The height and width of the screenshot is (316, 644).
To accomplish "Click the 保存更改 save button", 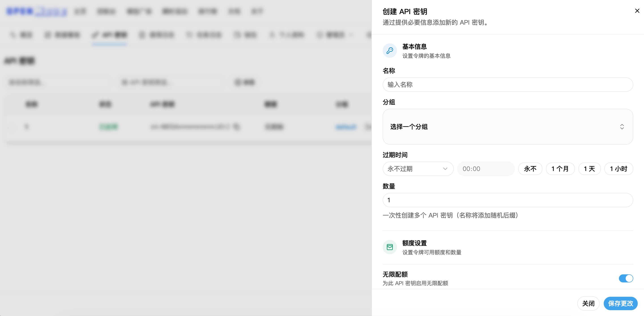I will pyautogui.click(x=621, y=303).
